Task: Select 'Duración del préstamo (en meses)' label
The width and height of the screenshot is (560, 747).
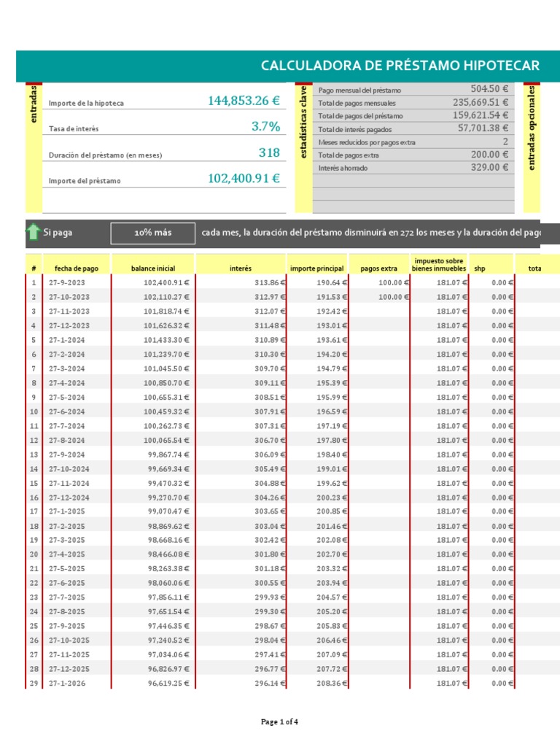Action: coord(105,155)
